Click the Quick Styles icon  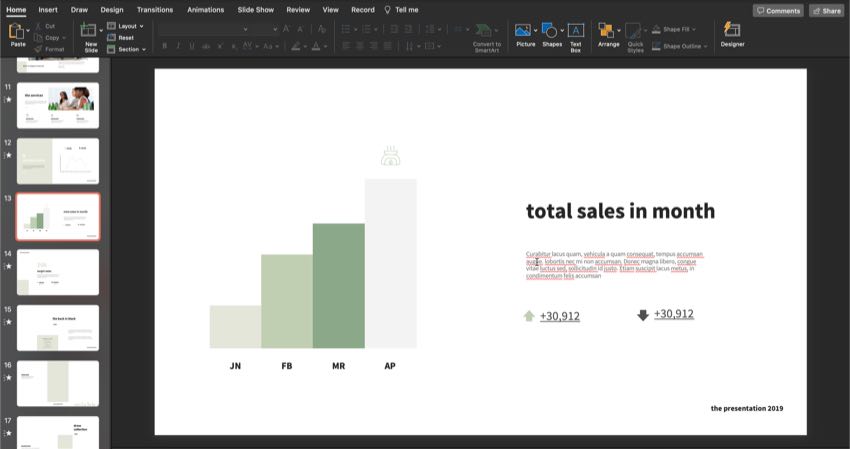click(x=633, y=30)
